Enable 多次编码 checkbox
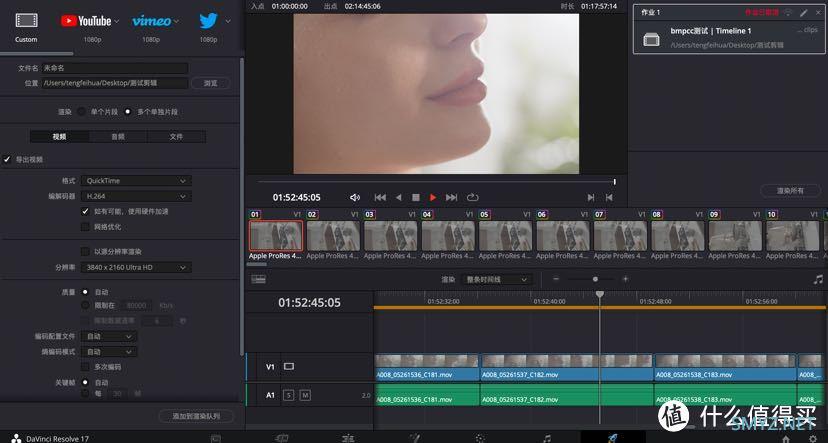The height and width of the screenshot is (443, 828). 85,366
